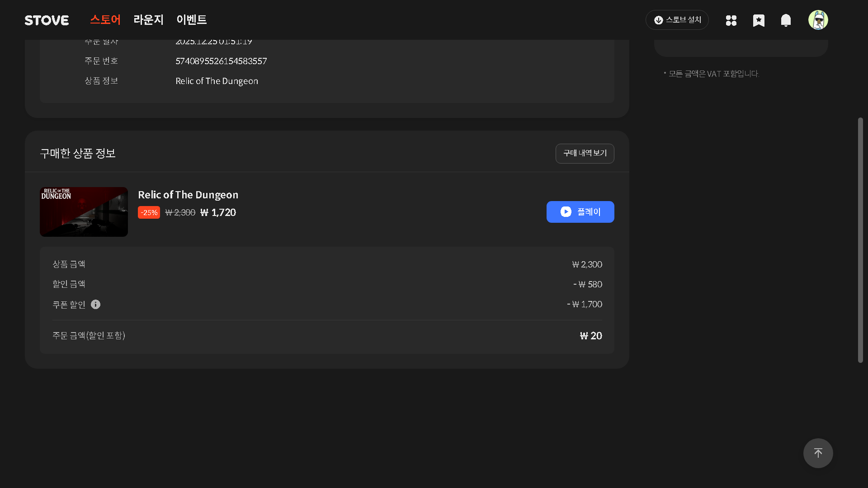Click the 스토브 설치 download button

[x=677, y=20]
